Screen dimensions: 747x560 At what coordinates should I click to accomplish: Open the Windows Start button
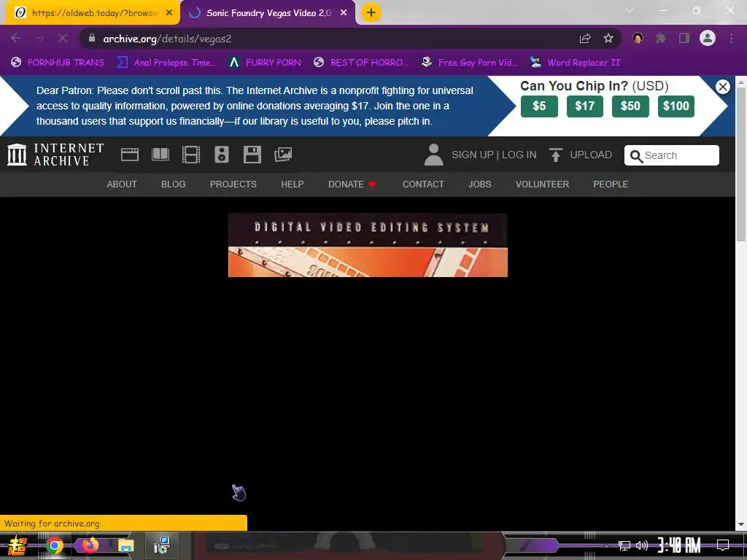(x=18, y=545)
